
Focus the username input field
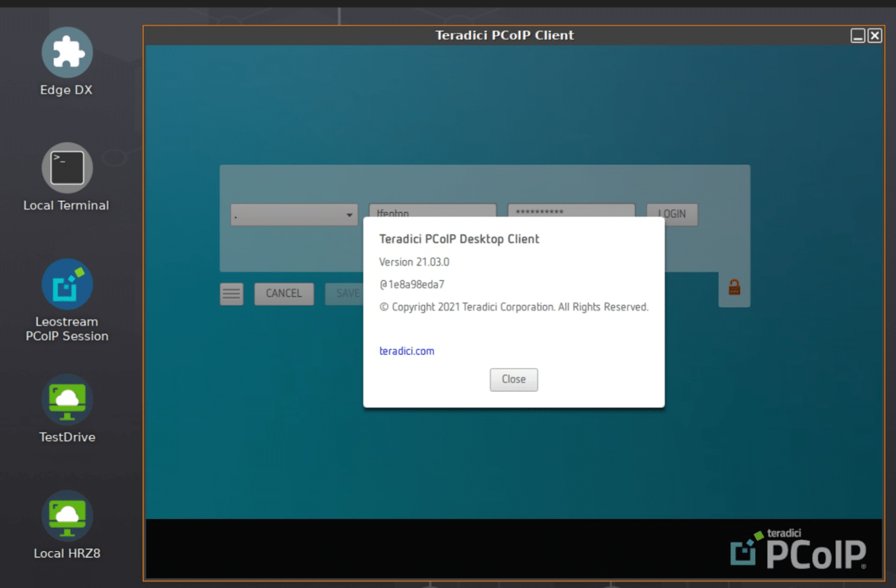(433, 210)
